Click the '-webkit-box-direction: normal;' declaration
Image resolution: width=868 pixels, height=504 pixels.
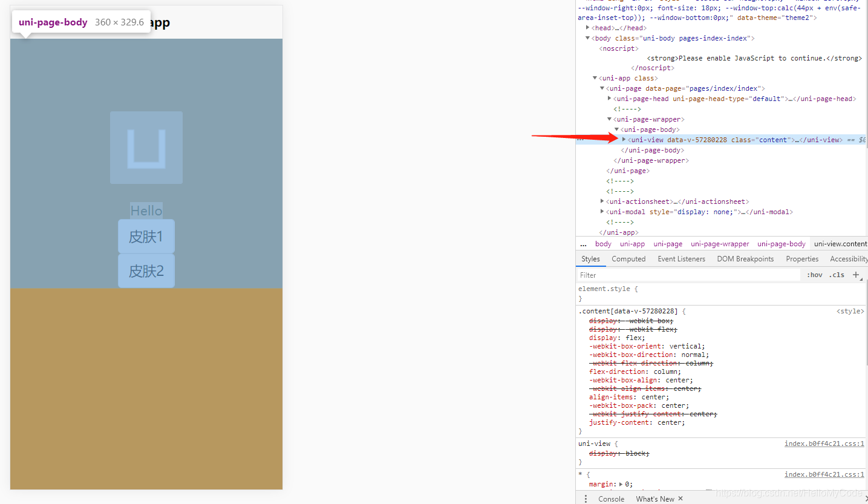pyautogui.click(x=649, y=355)
